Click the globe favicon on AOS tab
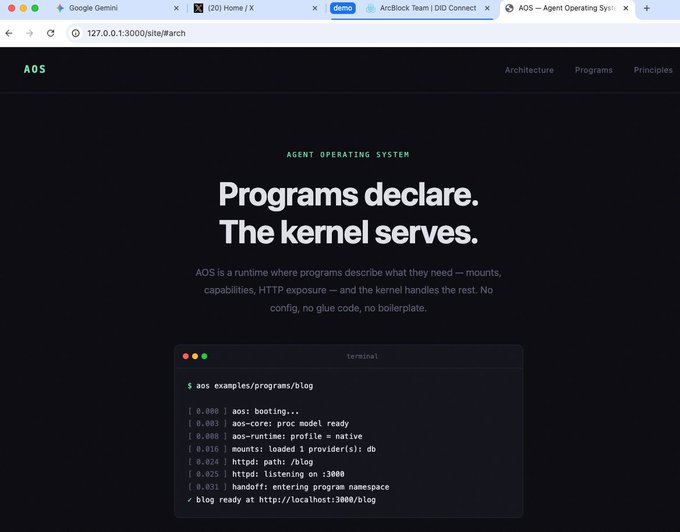Screen dimensions: 680x532 (x=509, y=8)
